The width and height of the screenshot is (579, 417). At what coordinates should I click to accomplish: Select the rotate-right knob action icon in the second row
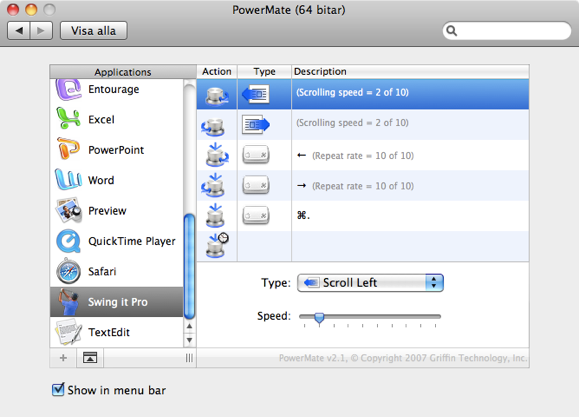(x=213, y=127)
